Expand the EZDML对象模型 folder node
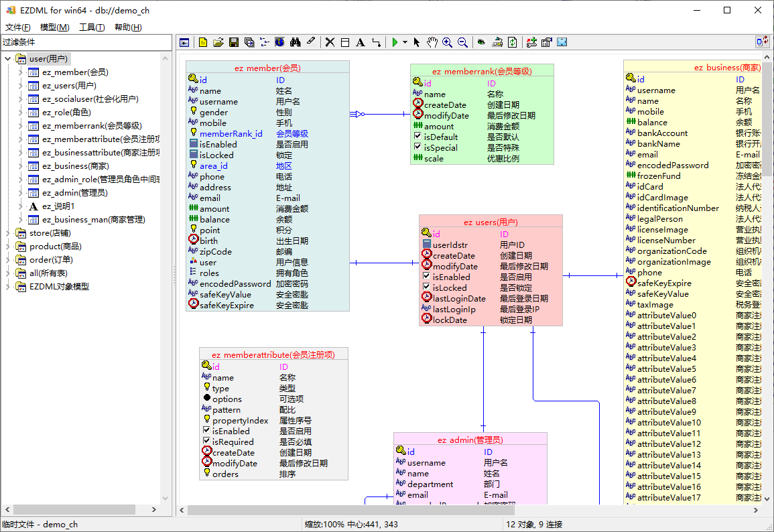 (7, 286)
